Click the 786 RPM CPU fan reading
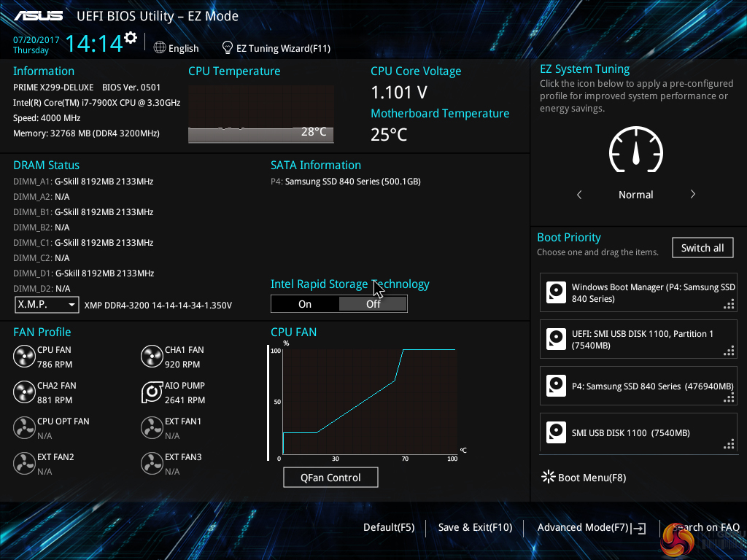 coord(55,365)
